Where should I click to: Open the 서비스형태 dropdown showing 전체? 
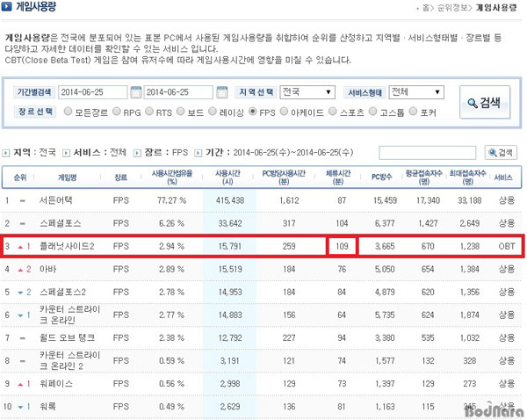(x=416, y=92)
